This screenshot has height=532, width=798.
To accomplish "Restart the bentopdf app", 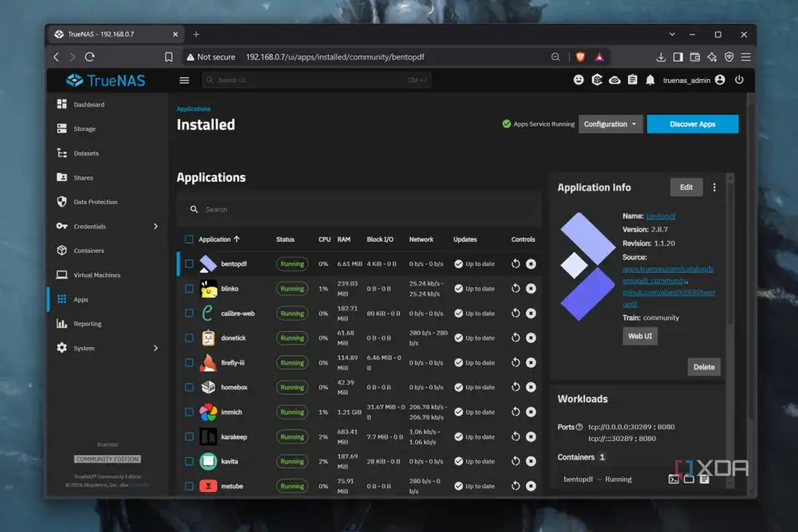I will tap(515, 264).
